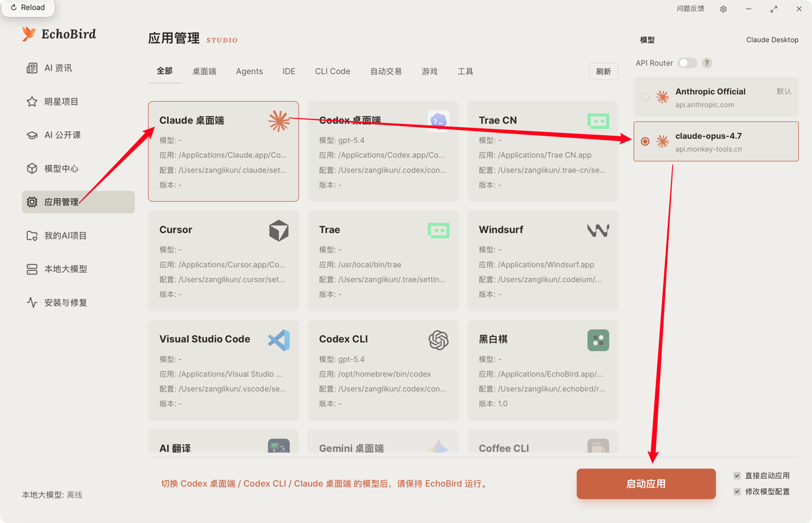The image size is (812, 523).
Task: Click the Anthropic Official starburst icon
Action: pyautogui.click(x=662, y=97)
